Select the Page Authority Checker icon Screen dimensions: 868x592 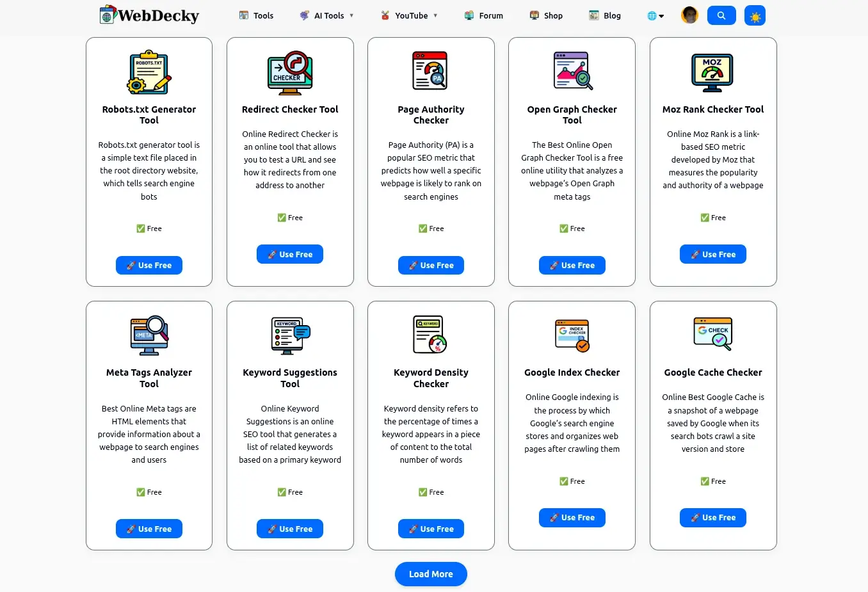(x=431, y=71)
